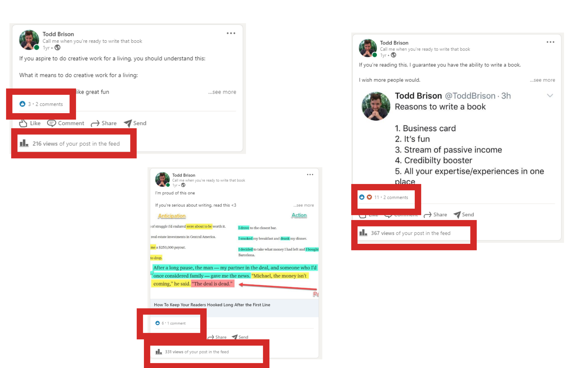
Task: Click the Share arrow on the 'Reasons to write a book' post
Action: tap(427, 215)
